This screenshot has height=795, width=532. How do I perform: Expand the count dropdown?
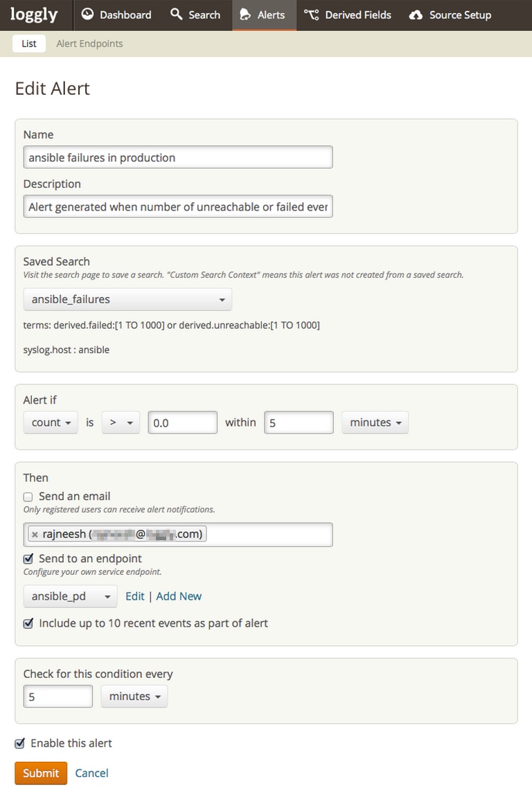pos(51,422)
